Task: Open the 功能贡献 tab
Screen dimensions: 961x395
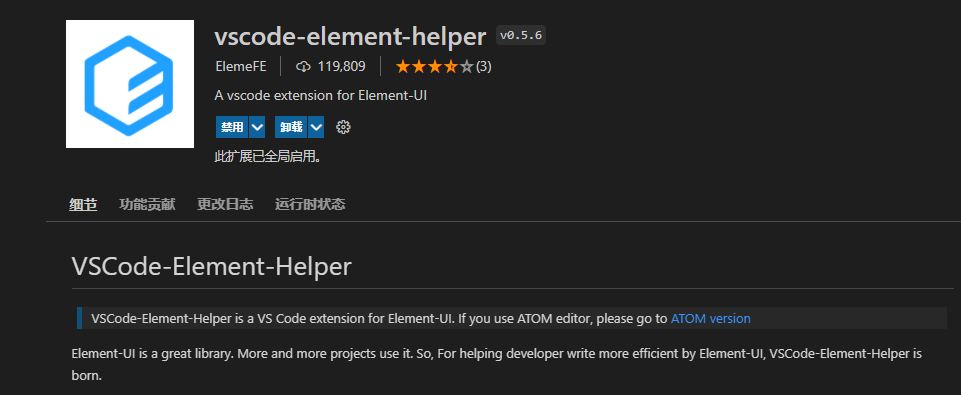Action: click(x=147, y=205)
